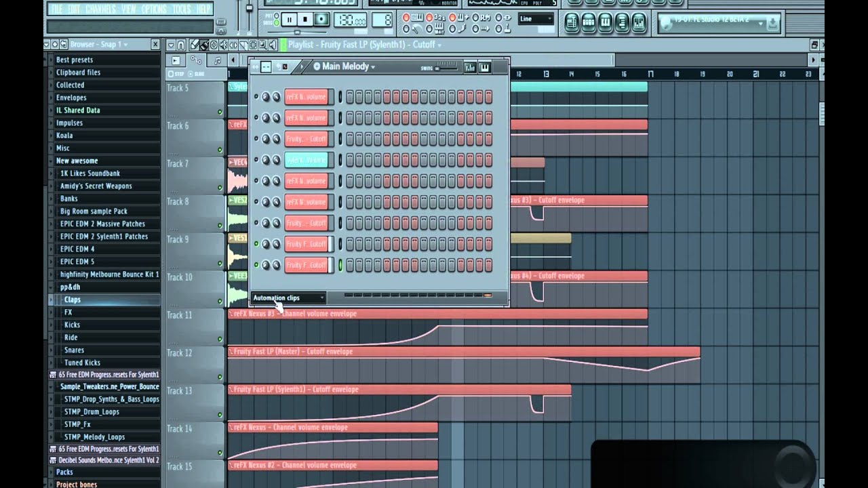Open the Automation clips filter dropdown
The height and width of the screenshot is (488, 868).
289,298
